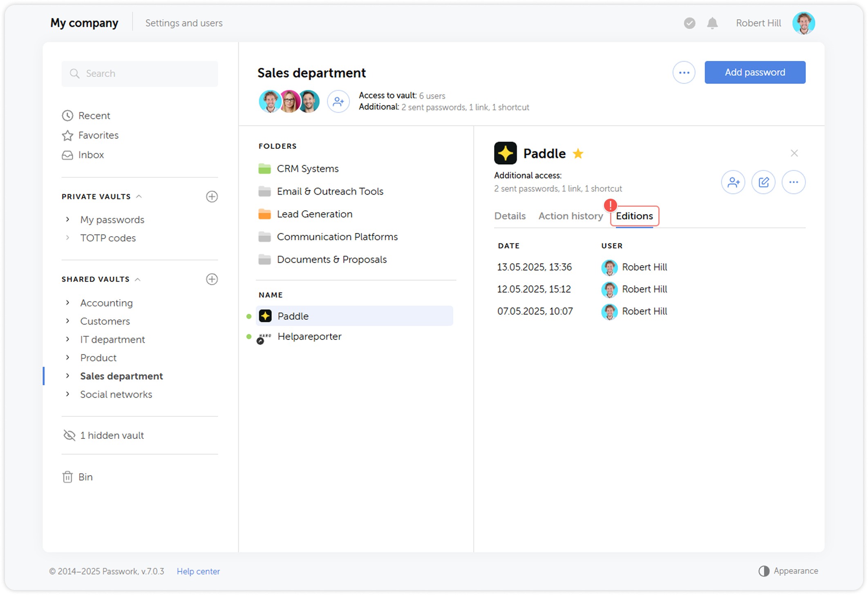Click the share-access icon for Paddle
This screenshot has width=868, height=595.
(x=733, y=182)
